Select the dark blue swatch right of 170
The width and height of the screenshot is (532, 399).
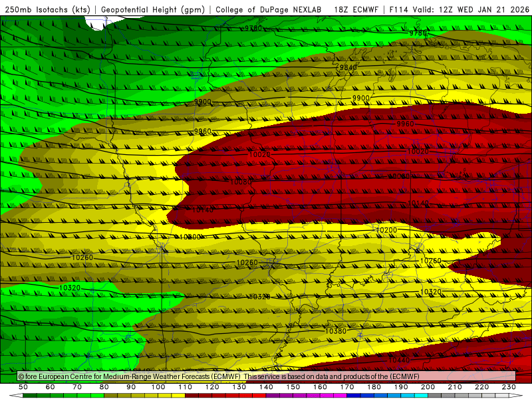click(354, 396)
